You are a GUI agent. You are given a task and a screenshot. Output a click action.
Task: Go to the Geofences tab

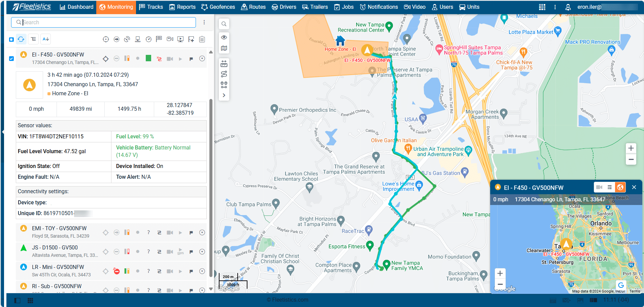[x=218, y=7]
